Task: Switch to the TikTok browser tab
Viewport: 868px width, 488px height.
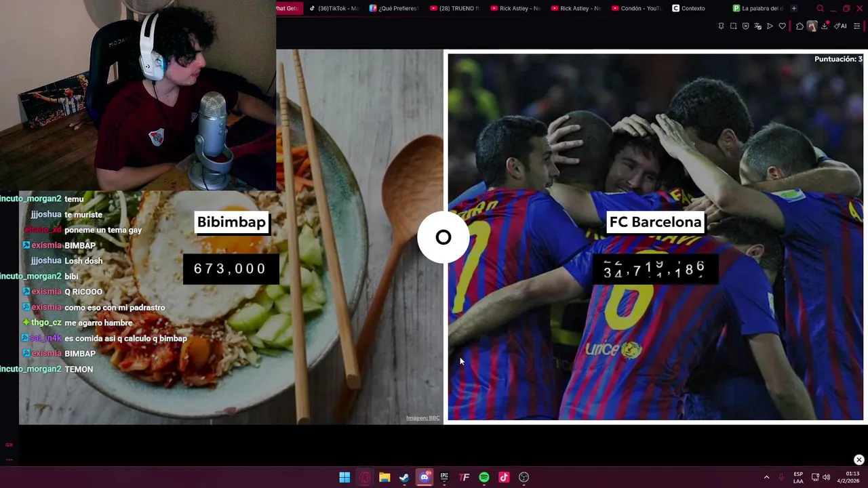Action: point(333,8)
